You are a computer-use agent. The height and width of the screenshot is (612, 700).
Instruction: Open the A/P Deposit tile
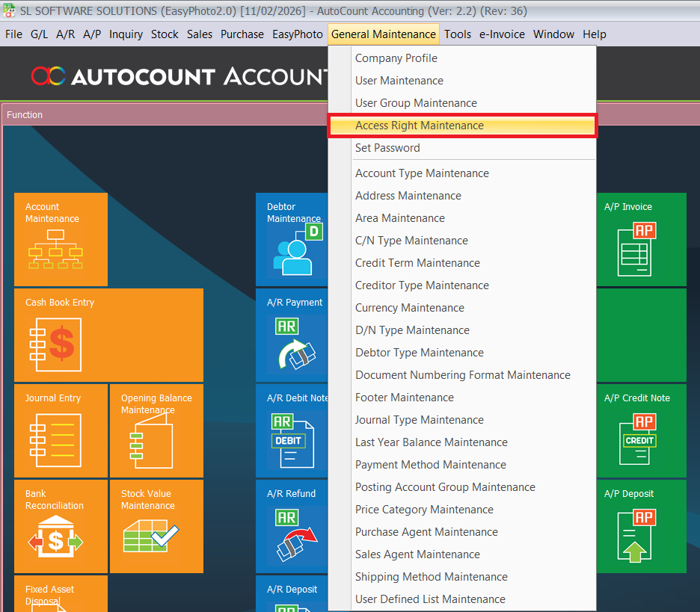coord(640,526)
